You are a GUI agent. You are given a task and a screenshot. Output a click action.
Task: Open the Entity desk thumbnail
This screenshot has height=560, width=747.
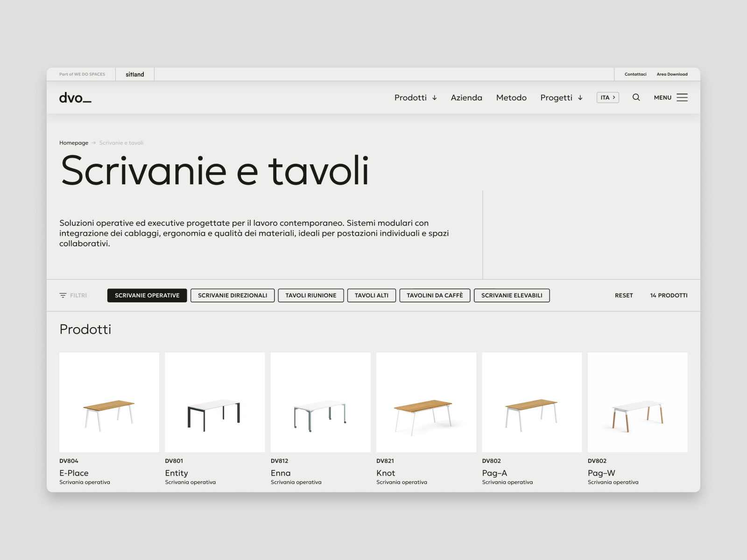[215, 402]
